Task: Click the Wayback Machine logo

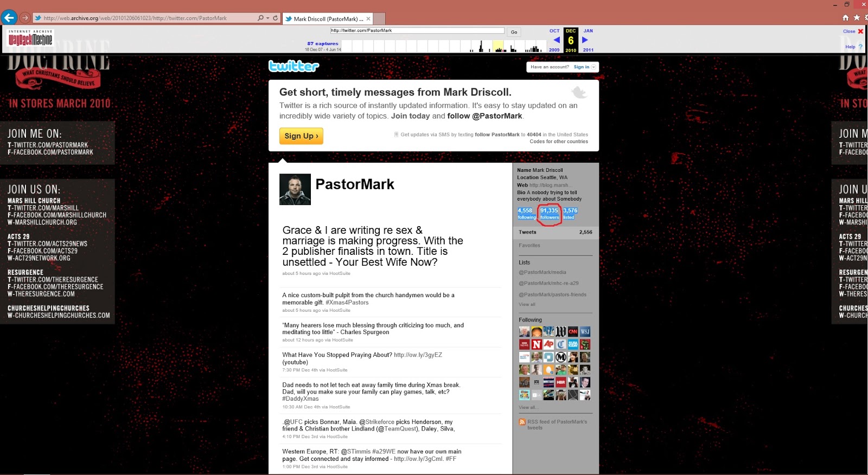Action: [30, 38]
